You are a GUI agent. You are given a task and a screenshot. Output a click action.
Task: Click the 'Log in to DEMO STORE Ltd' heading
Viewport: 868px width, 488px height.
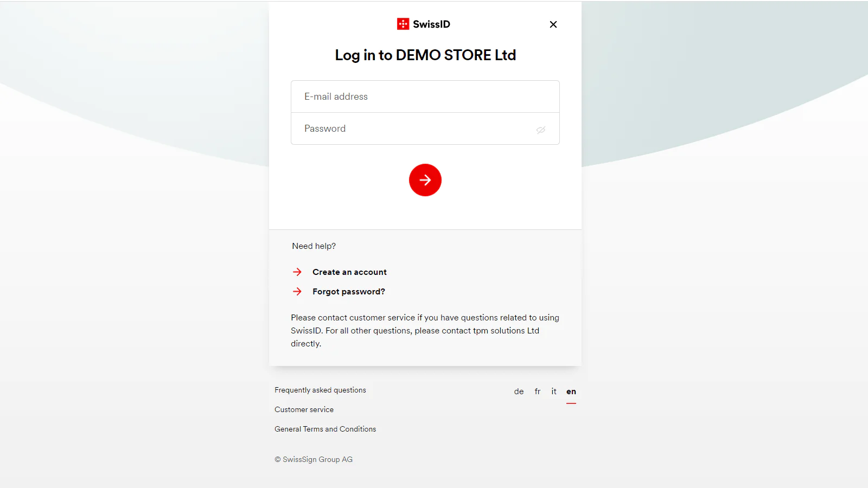click(425, 55)
